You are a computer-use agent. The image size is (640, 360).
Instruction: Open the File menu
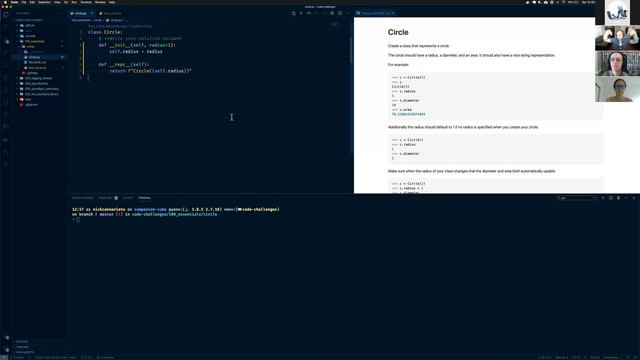pyautogui.click(x=24, y=2)
